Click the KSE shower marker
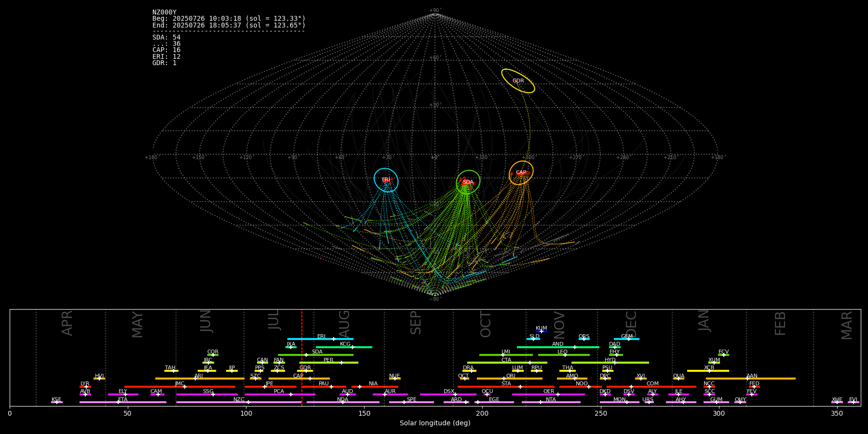Viewport: 868px width, 434px height. pos(57,402)
